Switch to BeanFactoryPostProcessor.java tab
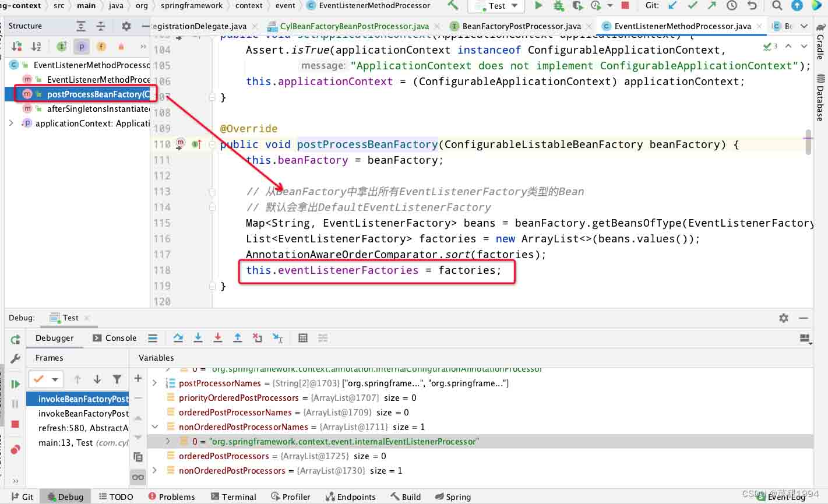 (521, 26)
